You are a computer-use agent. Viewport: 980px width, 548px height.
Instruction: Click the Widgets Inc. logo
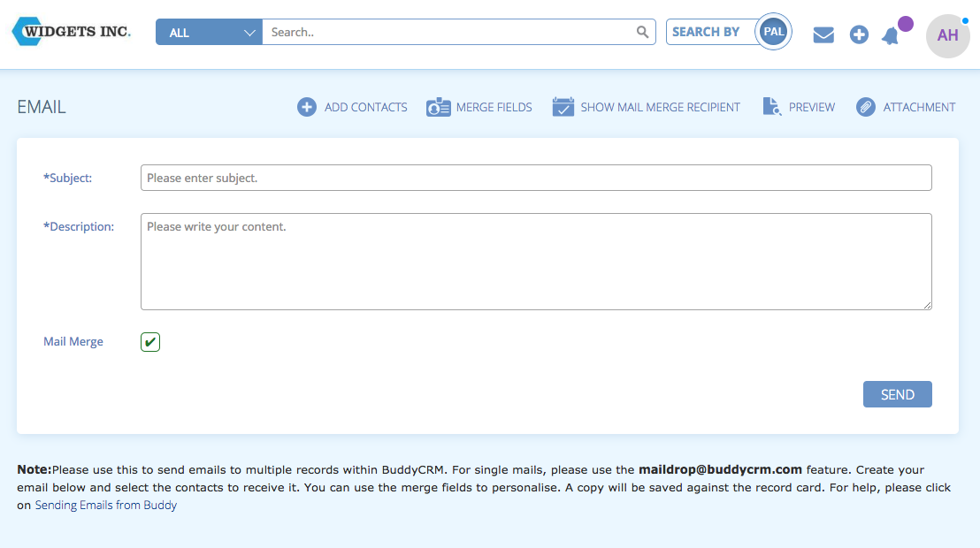[71, 31]
